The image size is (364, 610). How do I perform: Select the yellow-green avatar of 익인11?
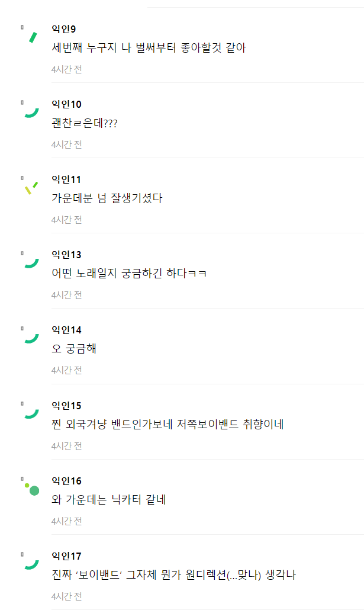(x=30, y=187)
